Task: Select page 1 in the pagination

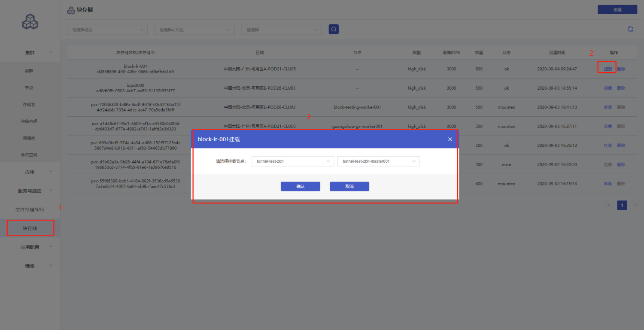Action: tap(622, 205)
